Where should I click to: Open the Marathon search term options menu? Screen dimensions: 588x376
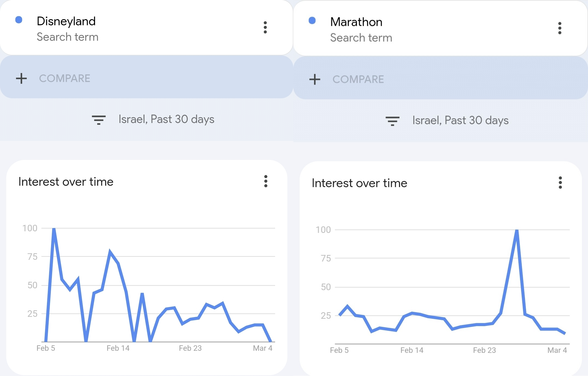[559, 28]
